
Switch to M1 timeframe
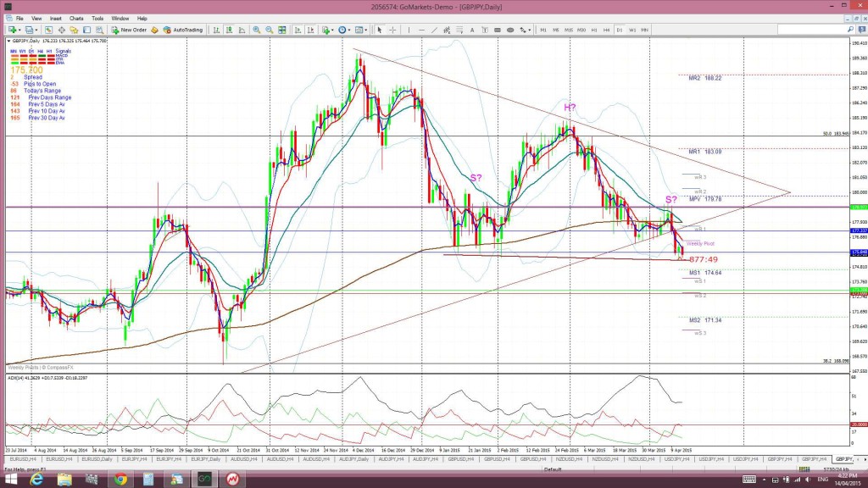pyautogui.click(x=543, y=30)
